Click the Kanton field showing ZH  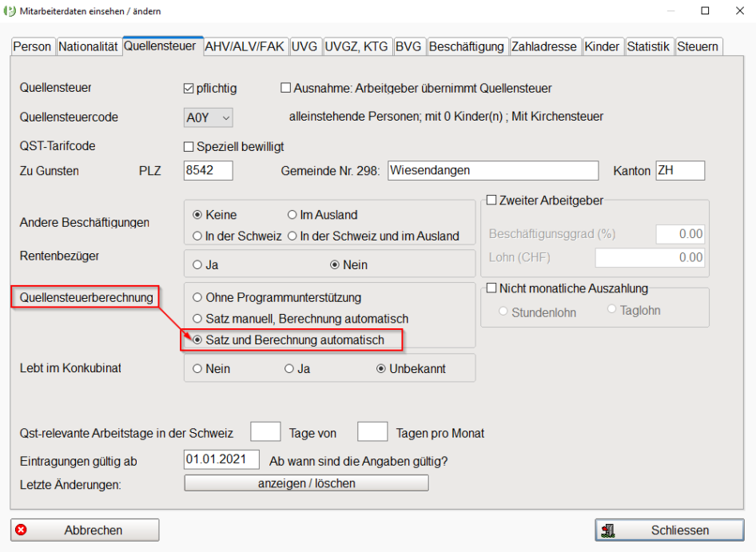[680, 171]
